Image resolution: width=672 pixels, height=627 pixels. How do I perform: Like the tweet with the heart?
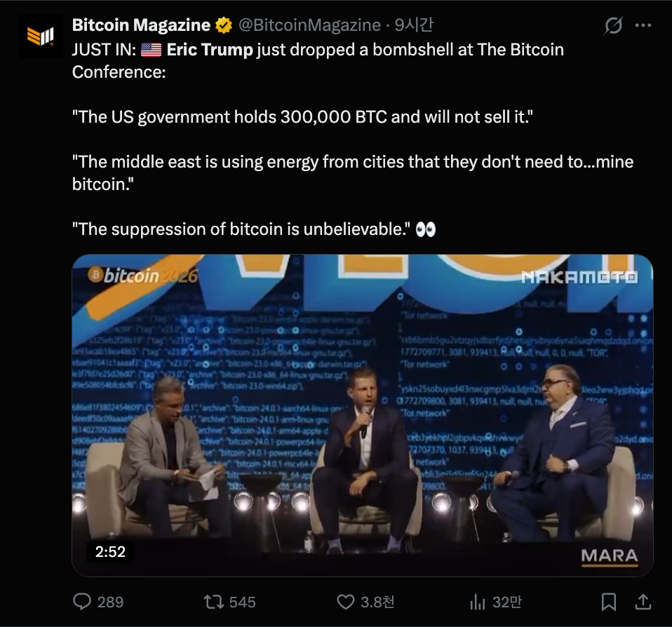(x=345, y=602)
